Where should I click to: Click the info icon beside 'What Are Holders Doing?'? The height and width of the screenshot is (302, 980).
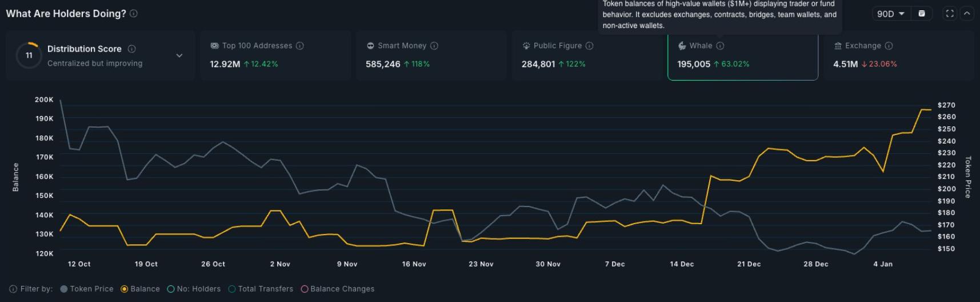coord(134,13)
